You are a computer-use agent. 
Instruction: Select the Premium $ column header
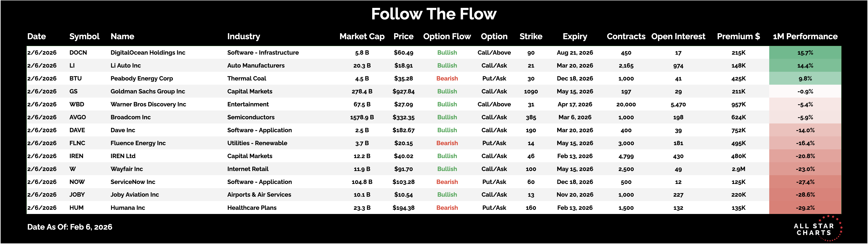(738, 36)
